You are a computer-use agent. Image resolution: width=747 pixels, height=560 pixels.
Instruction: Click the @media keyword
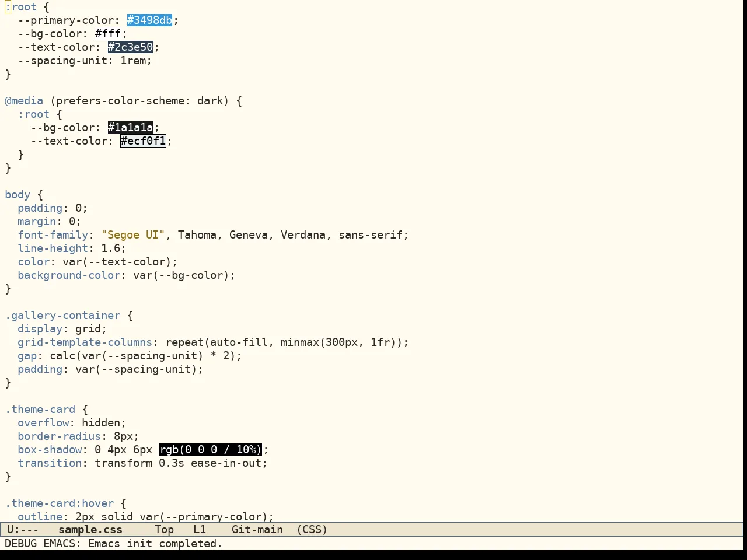24,101
